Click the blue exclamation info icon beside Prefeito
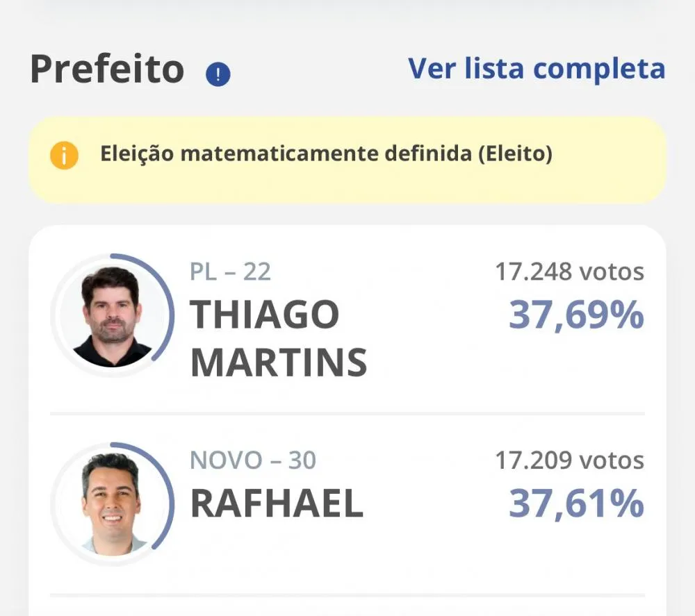695x616 pixels. pyautogui.click(x=218, y=74)
